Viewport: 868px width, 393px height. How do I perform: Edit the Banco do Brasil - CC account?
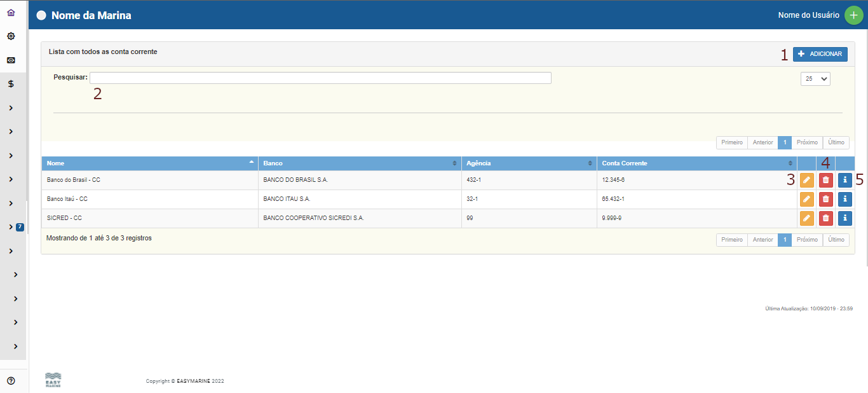click(806, 181)
